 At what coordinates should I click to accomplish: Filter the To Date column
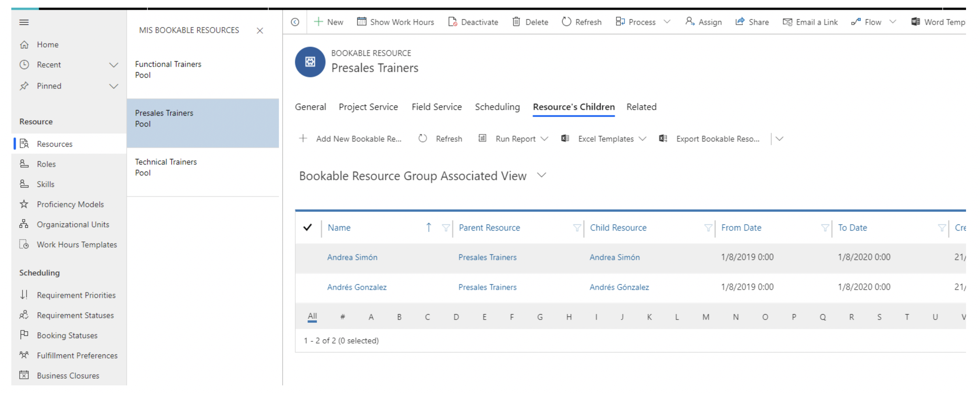point(941,228)
